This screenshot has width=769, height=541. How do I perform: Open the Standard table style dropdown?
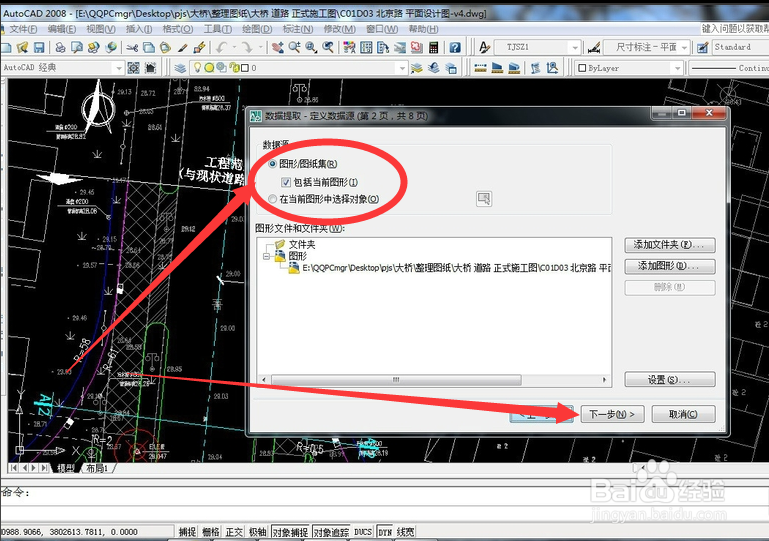click(741, 48)
